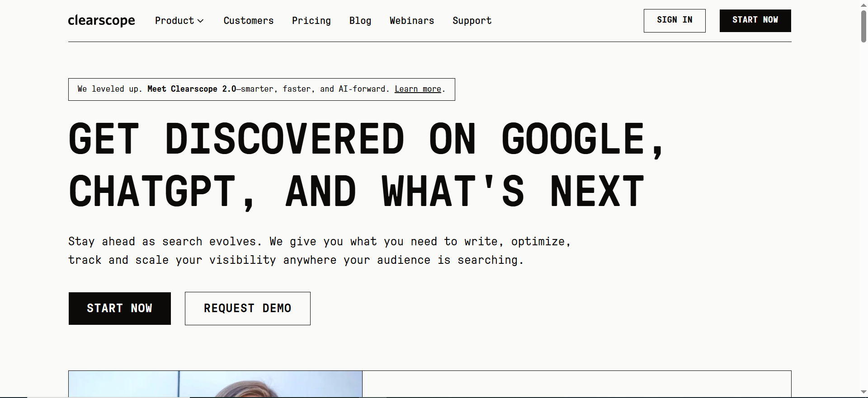Go to the Pricing page
This screenshot has height=398, width=868.
311,21
